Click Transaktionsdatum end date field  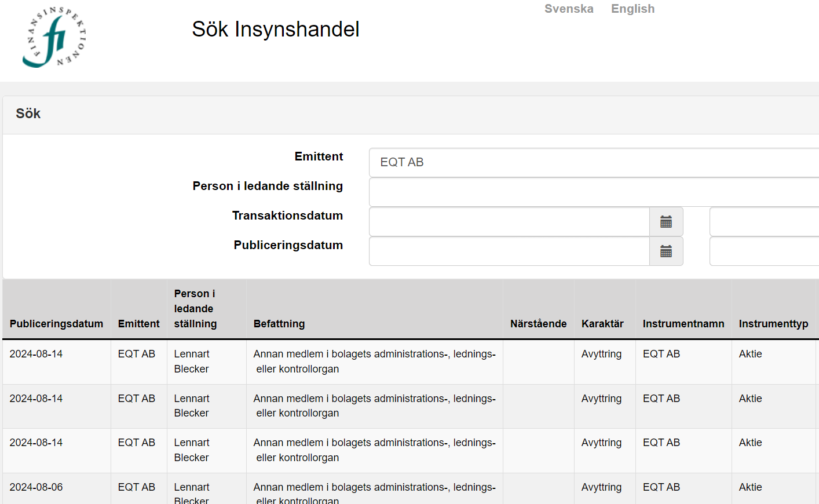(x=764, y=222)
